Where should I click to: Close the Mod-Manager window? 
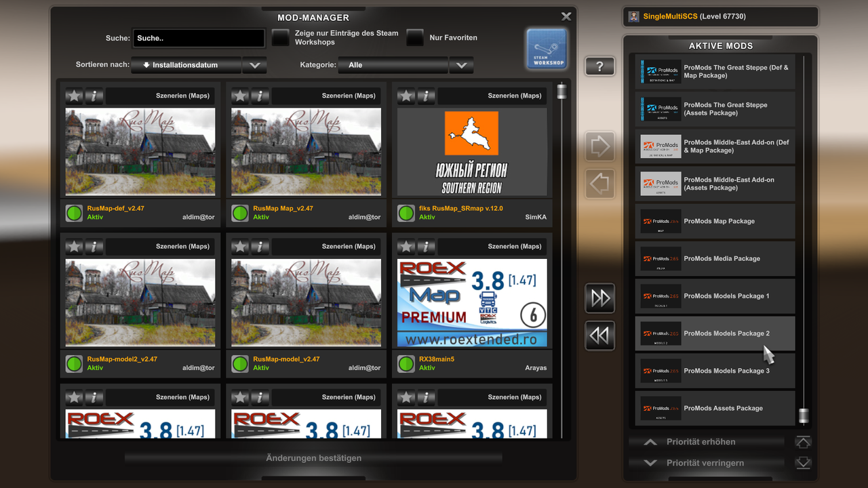566,16
